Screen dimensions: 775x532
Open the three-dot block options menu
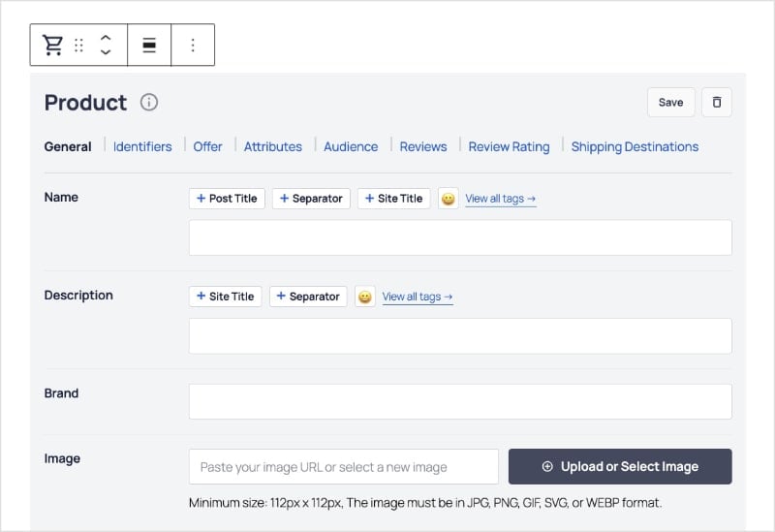pyautogui.click(x=193, y=45)
